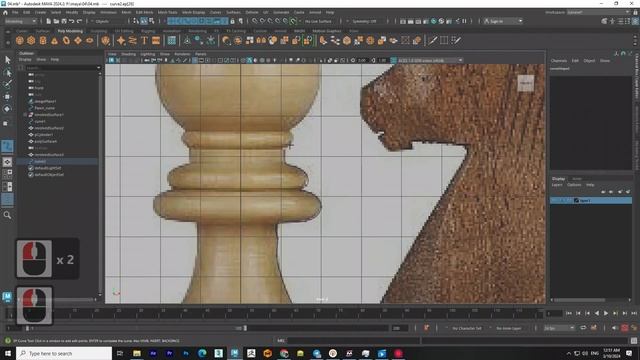The height and width of the screenshot is (360, 640).
Task: Click the range slider end handle
Action: click(x=245, y=328)
